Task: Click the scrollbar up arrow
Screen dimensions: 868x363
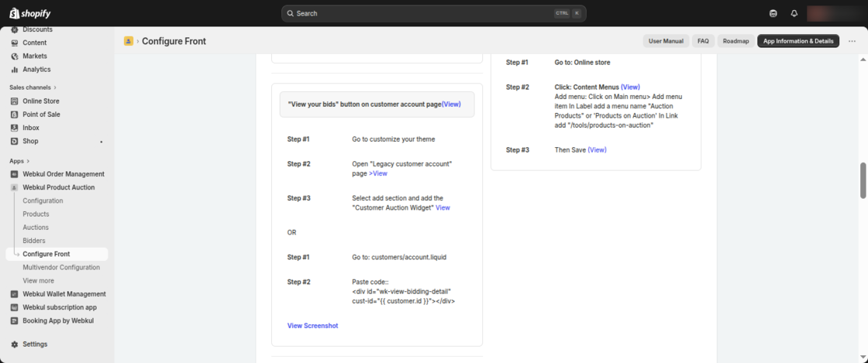Action: 863,59
